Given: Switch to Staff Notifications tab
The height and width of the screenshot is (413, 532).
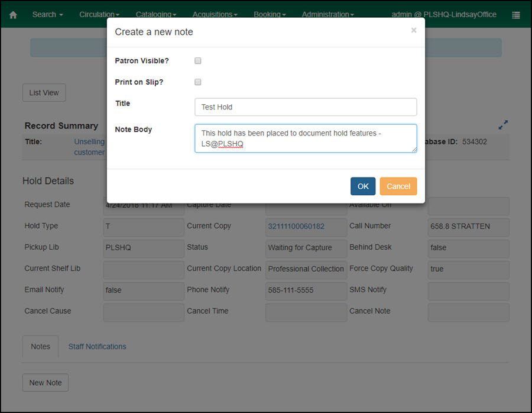Looking at the screenshot, I should (98, 346).
